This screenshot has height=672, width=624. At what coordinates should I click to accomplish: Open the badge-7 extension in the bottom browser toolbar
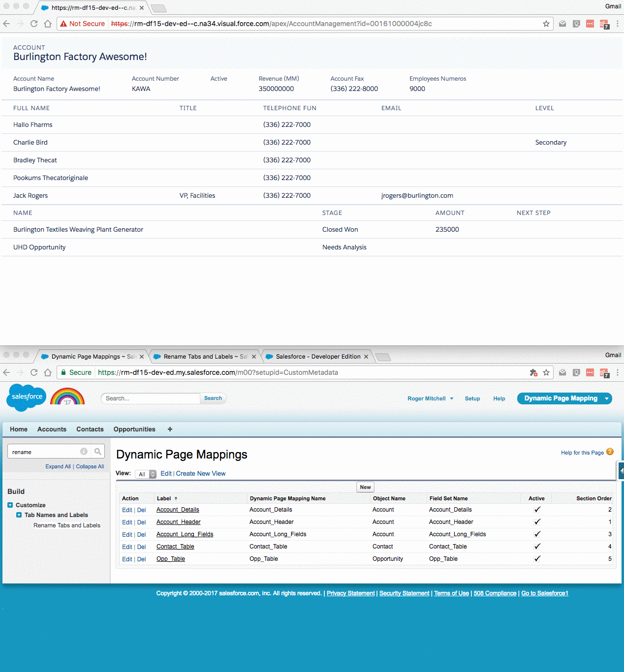pyautogui.click(x=604, y=373)
